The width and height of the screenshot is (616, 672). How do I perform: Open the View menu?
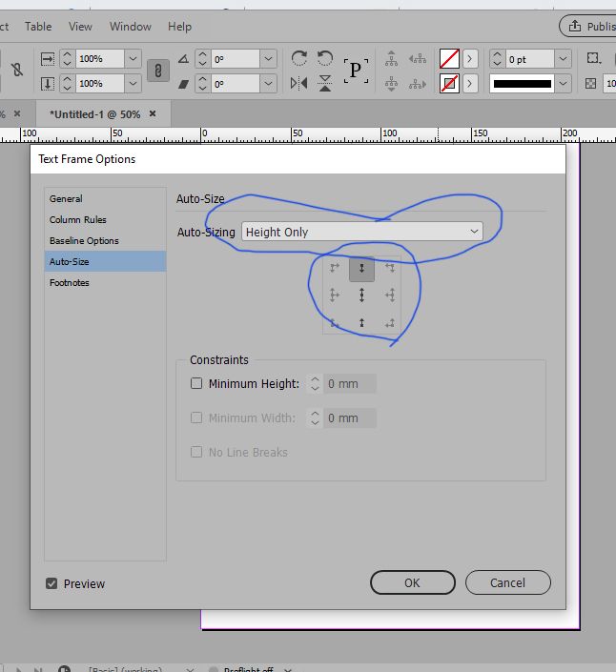[x=80, y=27]
